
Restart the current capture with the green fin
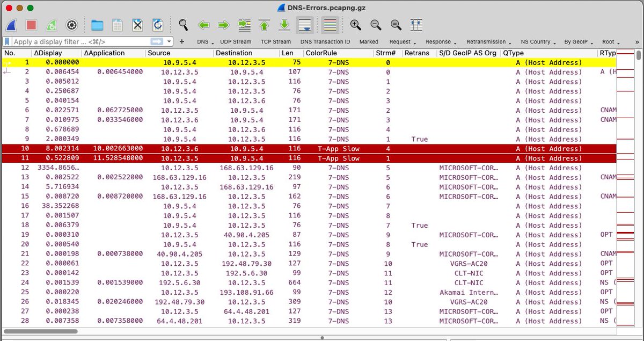pyautogui.click(x=51, y=25)
